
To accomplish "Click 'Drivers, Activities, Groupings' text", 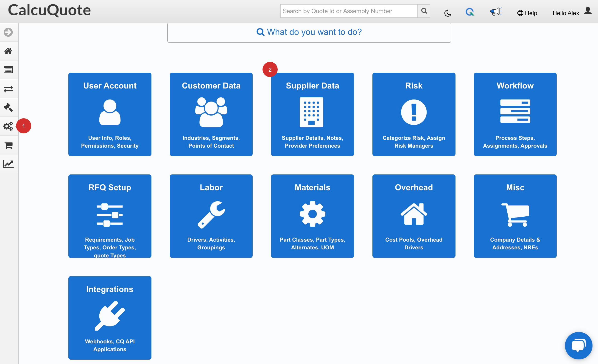I will pos(211,244).
